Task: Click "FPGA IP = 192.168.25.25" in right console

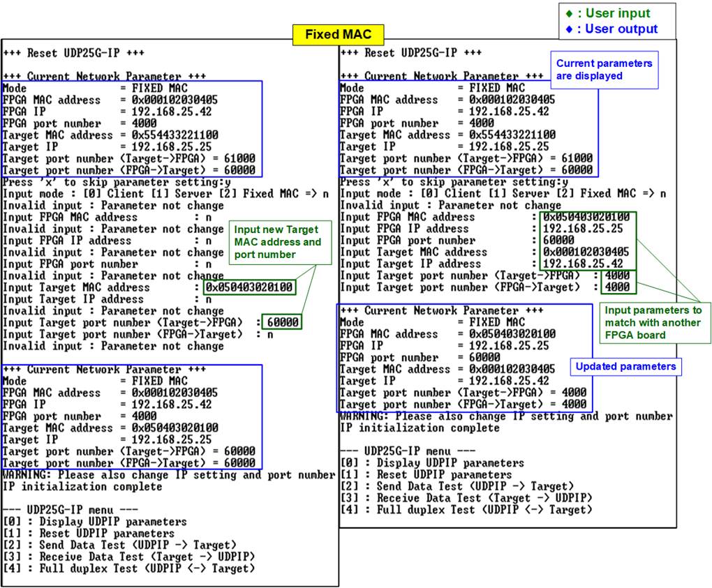Action: [x=445, y=346]
